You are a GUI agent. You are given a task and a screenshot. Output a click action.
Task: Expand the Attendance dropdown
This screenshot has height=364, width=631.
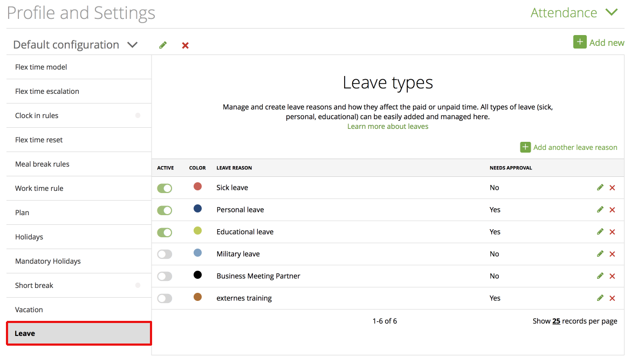pyautogui.click(x=612, y=12)
